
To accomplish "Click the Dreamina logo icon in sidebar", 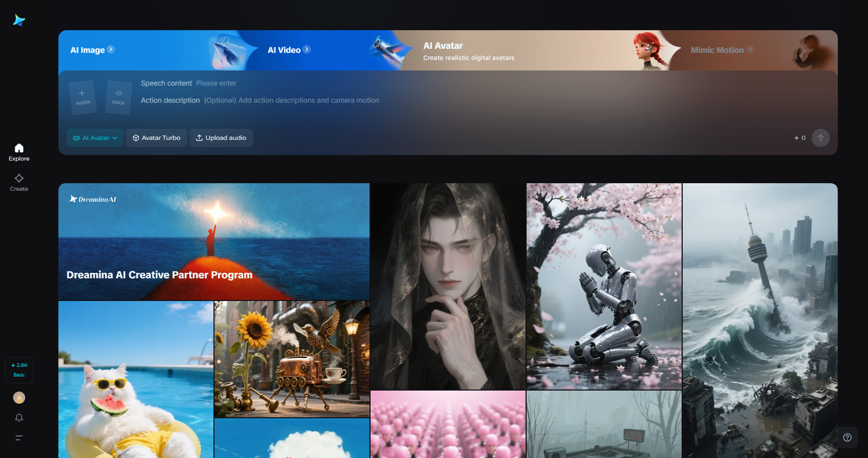I will [x=19, y=20].
